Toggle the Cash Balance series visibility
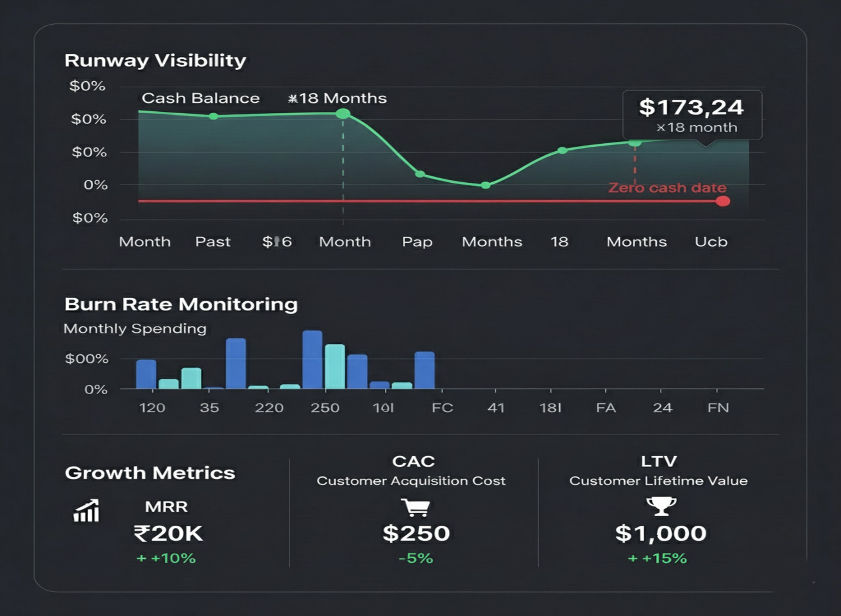 pos(201,98)
